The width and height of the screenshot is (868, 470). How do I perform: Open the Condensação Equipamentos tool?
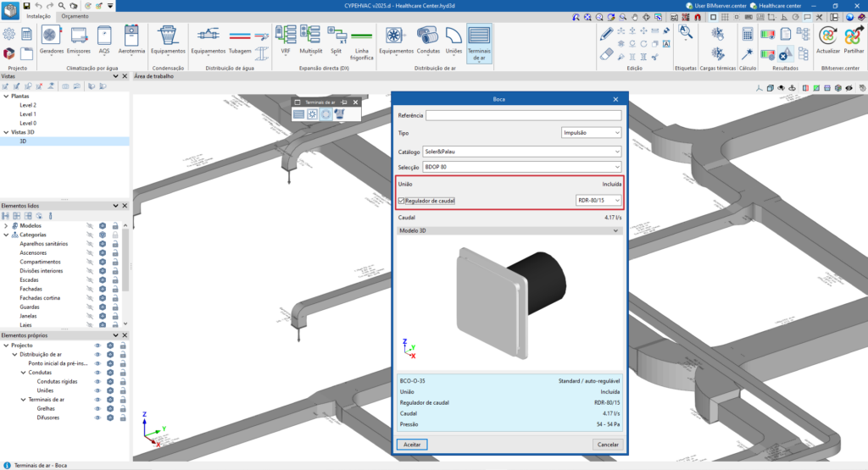(168, 41)
